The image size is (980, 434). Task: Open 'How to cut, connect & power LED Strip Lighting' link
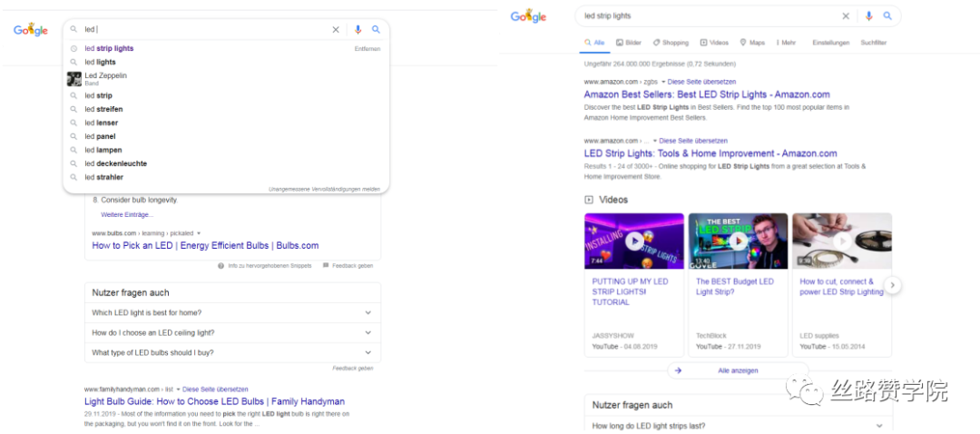[841, 286]
